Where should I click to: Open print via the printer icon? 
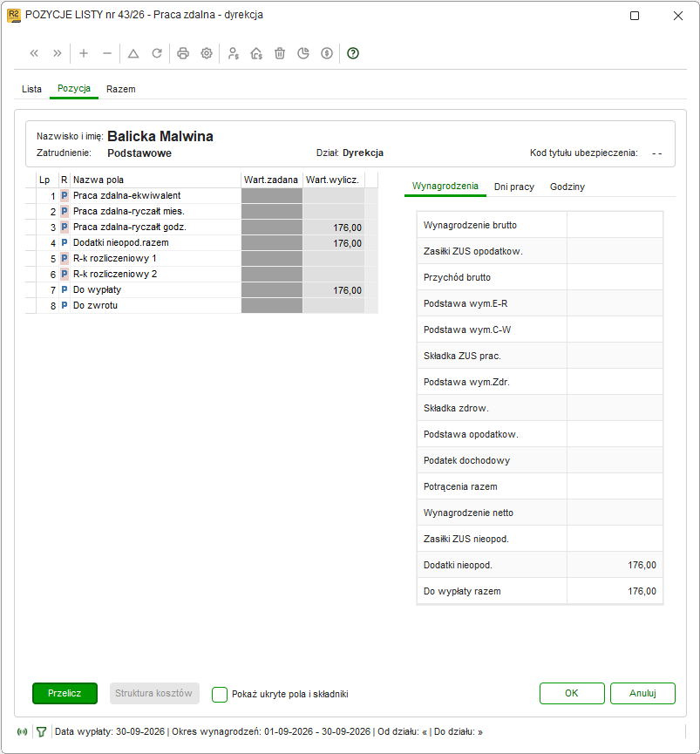click(183, 53)
